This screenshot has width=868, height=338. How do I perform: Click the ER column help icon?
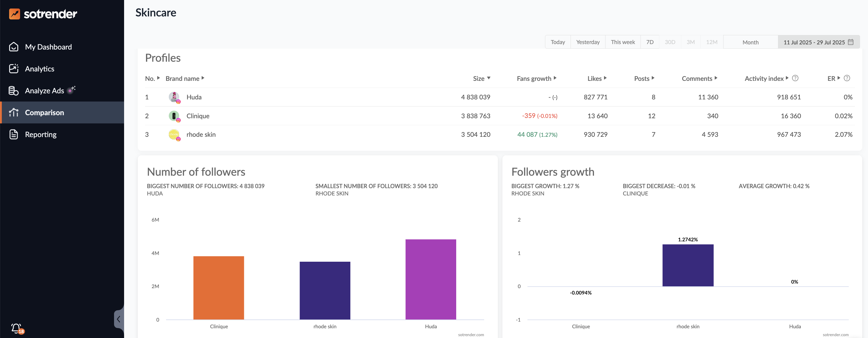(x=847, y=78)
